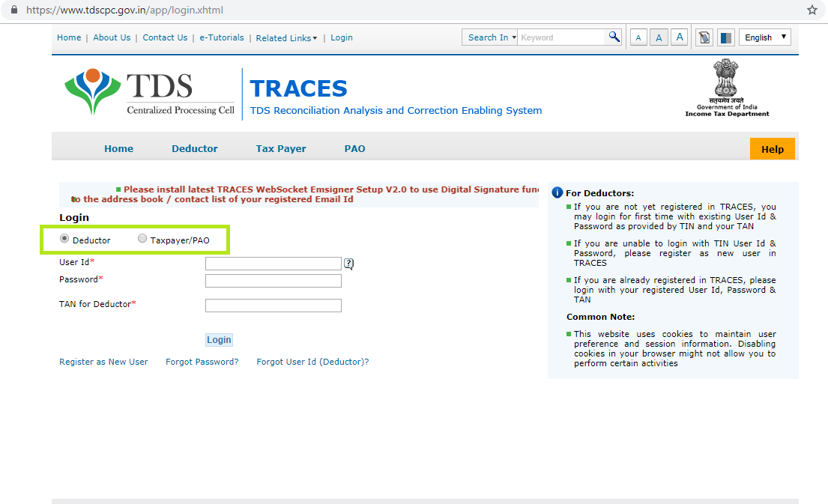This screenshot has height=504, width=828.
Task: Focus the Password input field
Action: (x=274, y=281)
